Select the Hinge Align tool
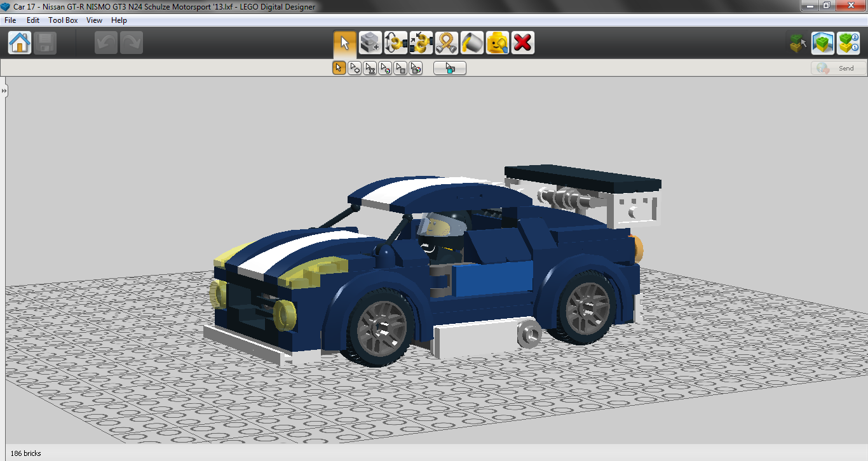 pyautogui.click(x=421, y=43)
